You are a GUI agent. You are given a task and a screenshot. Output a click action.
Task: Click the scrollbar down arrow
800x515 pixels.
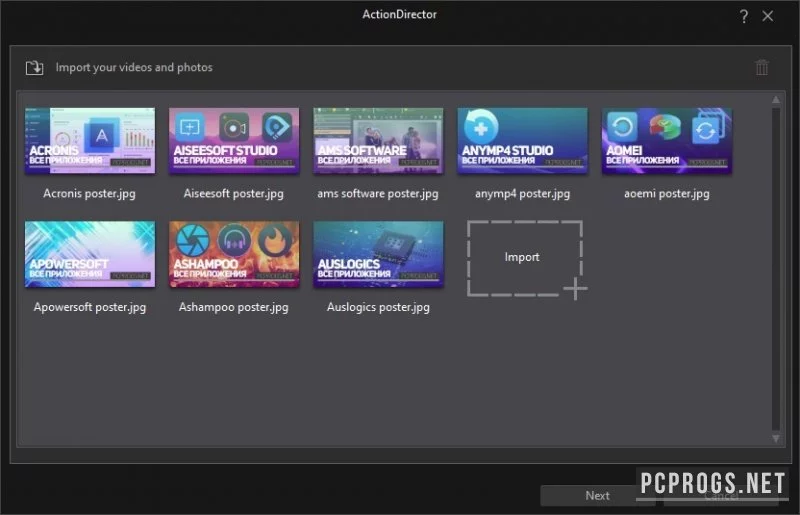[776, 438]
